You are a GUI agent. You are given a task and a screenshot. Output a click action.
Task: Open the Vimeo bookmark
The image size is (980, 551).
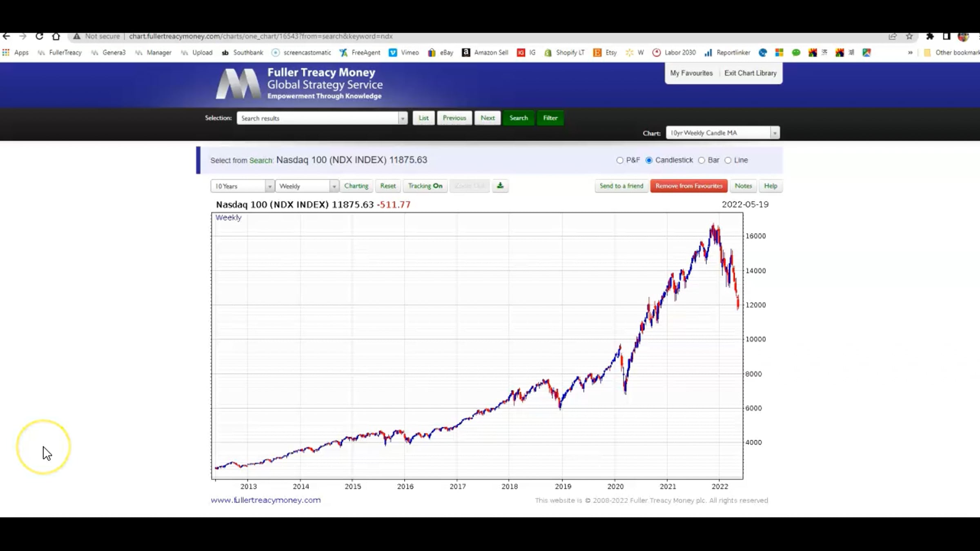[404, 53]
